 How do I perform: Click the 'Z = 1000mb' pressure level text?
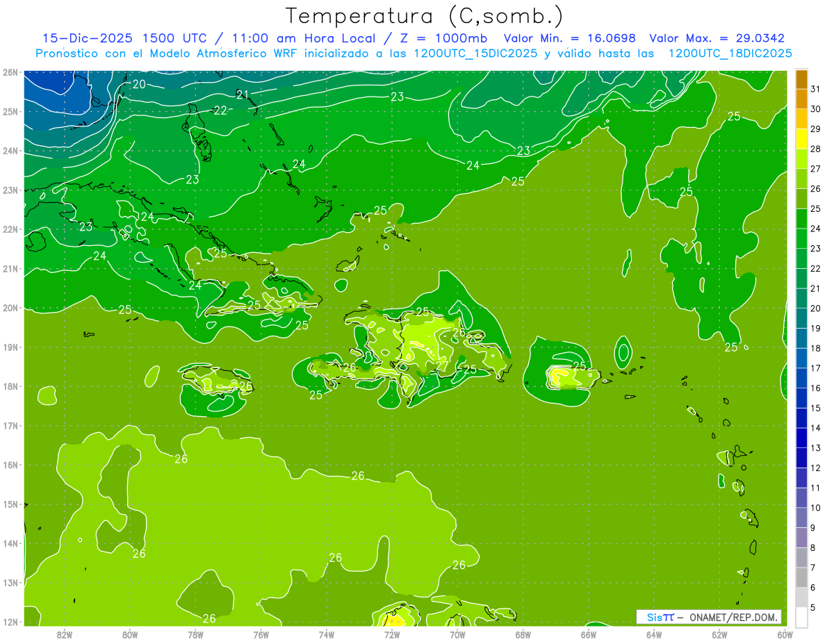pos(440,38)
